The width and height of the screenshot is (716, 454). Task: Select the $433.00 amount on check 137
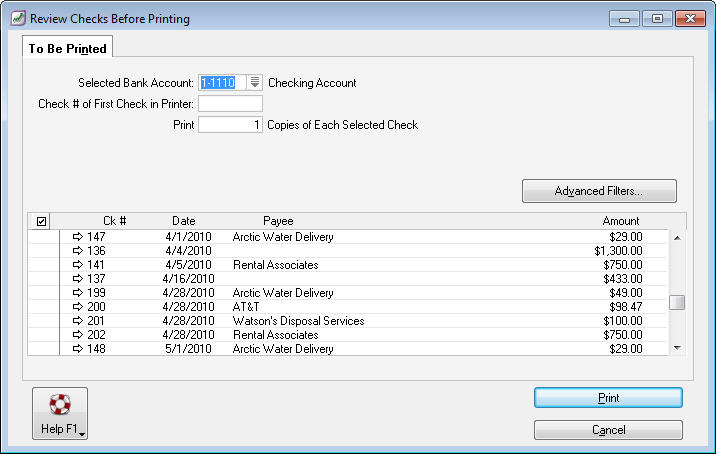click(x=623, y=279)
